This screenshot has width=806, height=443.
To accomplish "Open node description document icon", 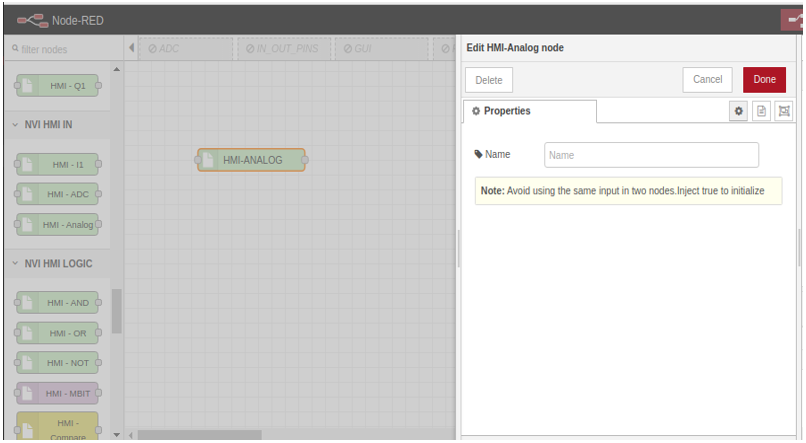I will click(x=762, y=111).
